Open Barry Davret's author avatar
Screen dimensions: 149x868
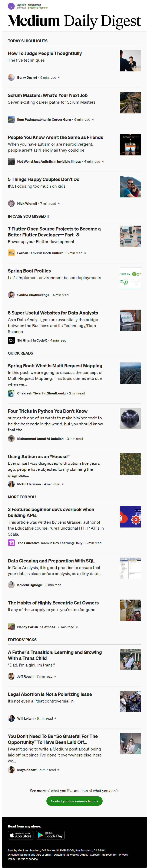[11, 77]
